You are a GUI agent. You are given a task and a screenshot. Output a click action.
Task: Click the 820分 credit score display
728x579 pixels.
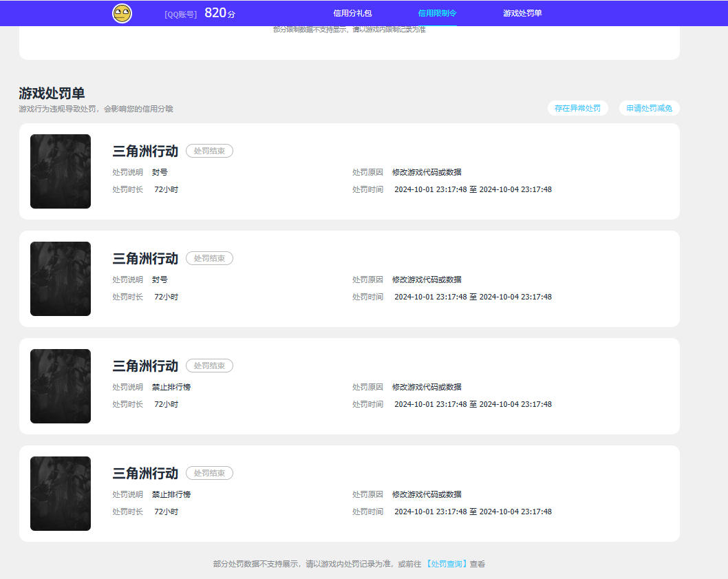219,12
